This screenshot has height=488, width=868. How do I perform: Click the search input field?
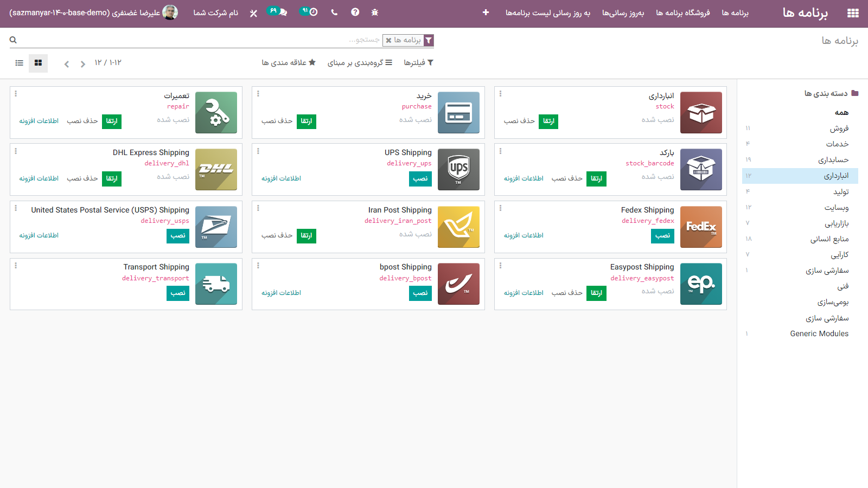(x=217, y=40)
